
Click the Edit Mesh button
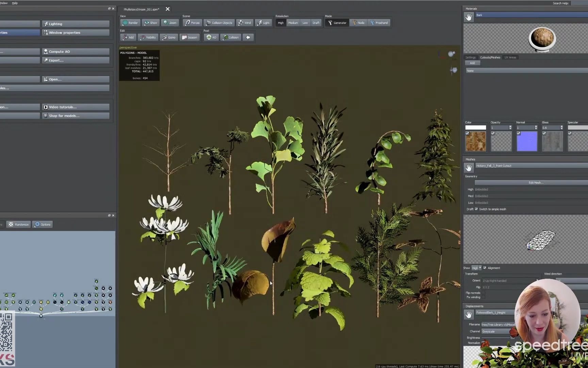point(536,182)
